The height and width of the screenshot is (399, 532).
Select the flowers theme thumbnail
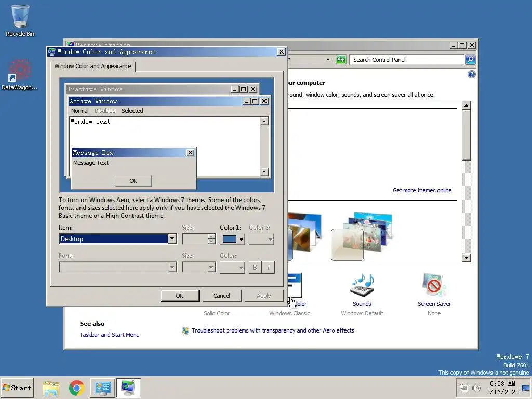362,236
